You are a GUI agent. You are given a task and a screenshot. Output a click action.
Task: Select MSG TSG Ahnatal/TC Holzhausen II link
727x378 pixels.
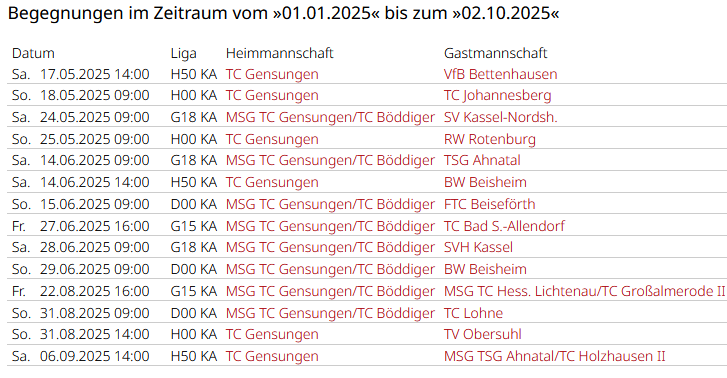coord(555,356)
